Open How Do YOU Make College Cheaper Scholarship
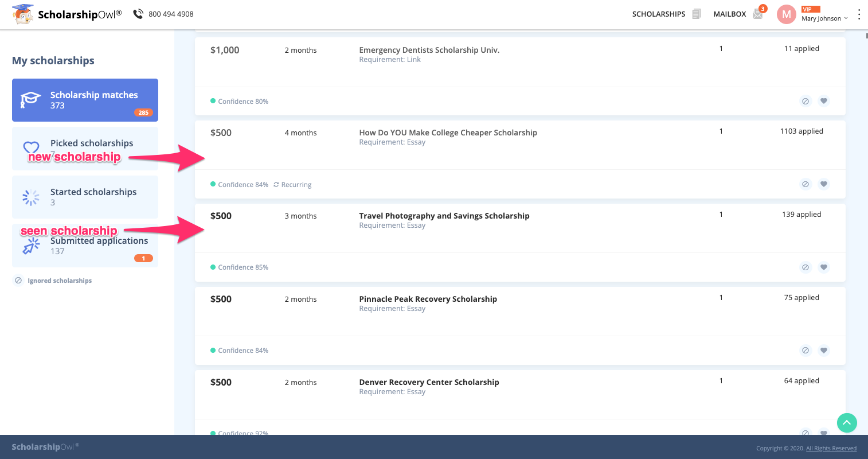 pyautogui.click(x=448, y=133)
